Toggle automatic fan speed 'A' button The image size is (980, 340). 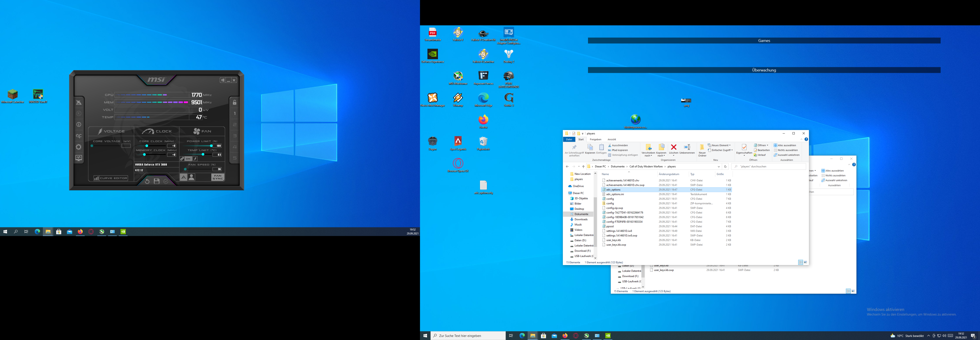coord(183,177)
